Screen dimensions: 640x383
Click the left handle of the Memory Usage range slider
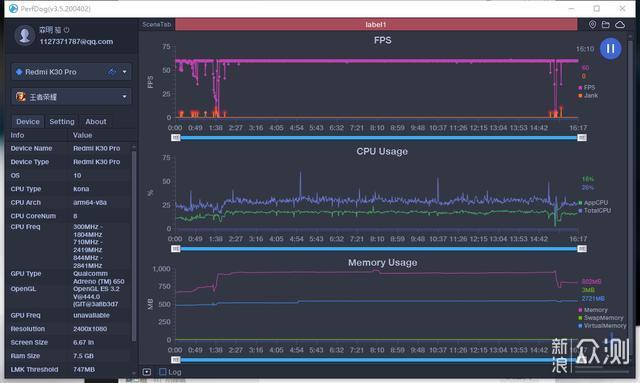tap(176, 360)
